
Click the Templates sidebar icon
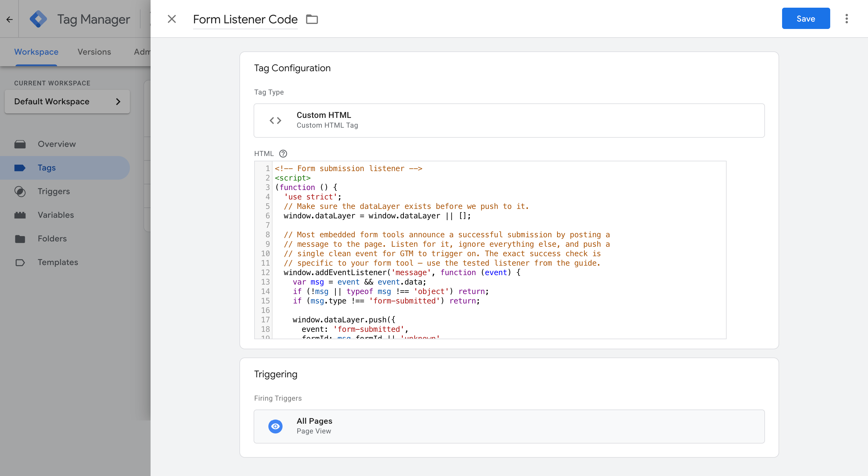(20, 262)
